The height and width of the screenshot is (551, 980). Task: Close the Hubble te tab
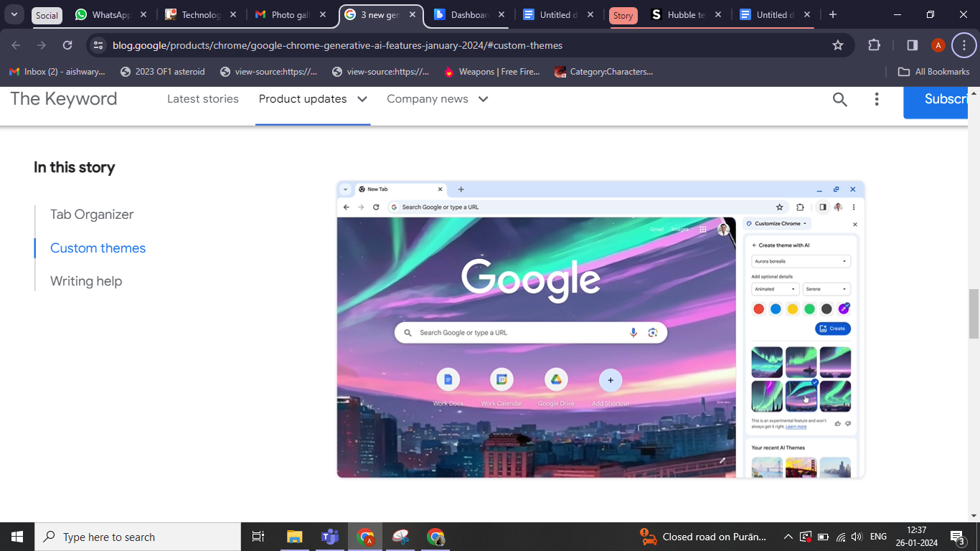[x=718, y=14]
